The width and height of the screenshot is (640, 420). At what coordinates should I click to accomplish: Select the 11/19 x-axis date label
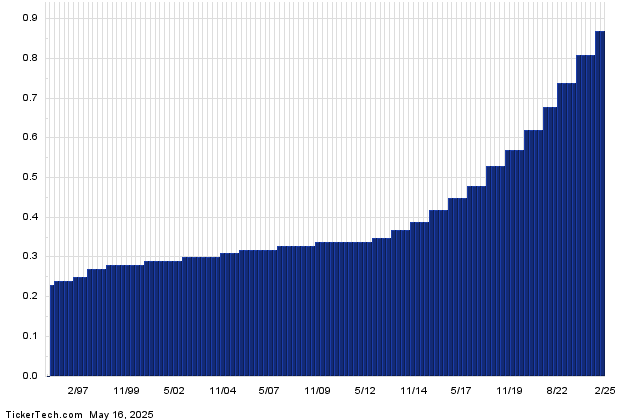tap(510, 391)
